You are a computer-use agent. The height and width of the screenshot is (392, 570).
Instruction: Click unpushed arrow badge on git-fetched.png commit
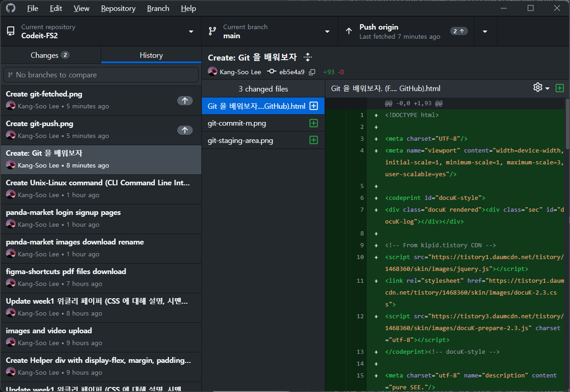pos(185,101)
